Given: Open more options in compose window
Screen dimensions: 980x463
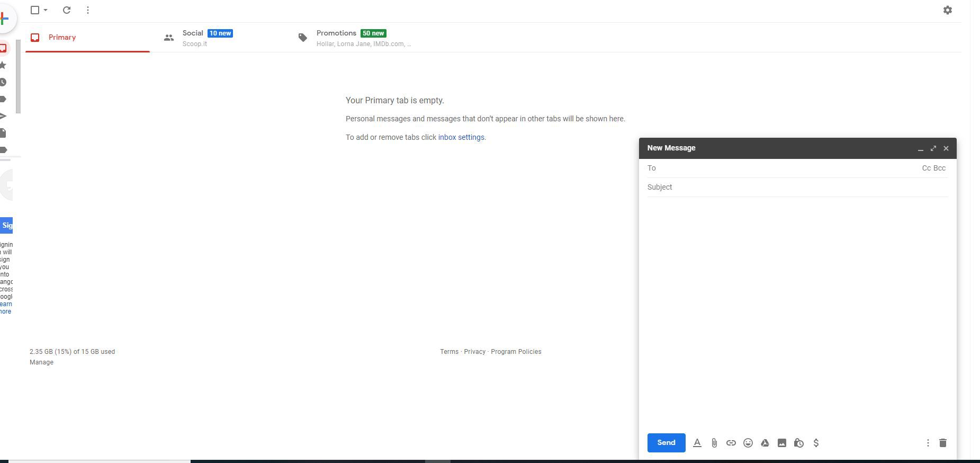Looking at the screenshot, I should (928, 443).
